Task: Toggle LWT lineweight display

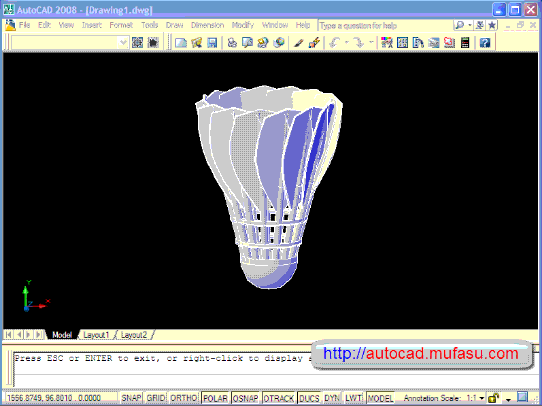Action: [x=354, y=398]
